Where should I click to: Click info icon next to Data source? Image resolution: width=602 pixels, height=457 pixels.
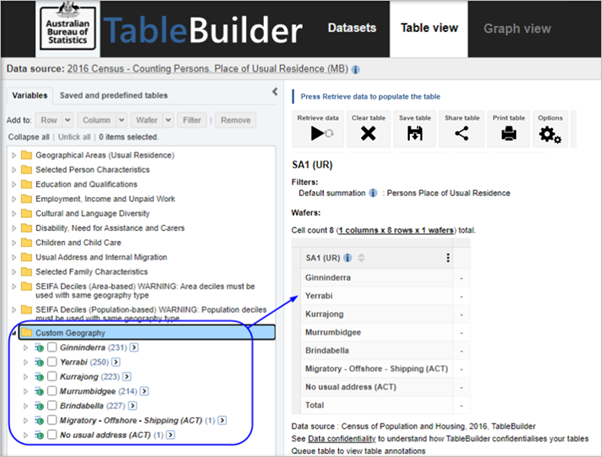tap(356, 70)
